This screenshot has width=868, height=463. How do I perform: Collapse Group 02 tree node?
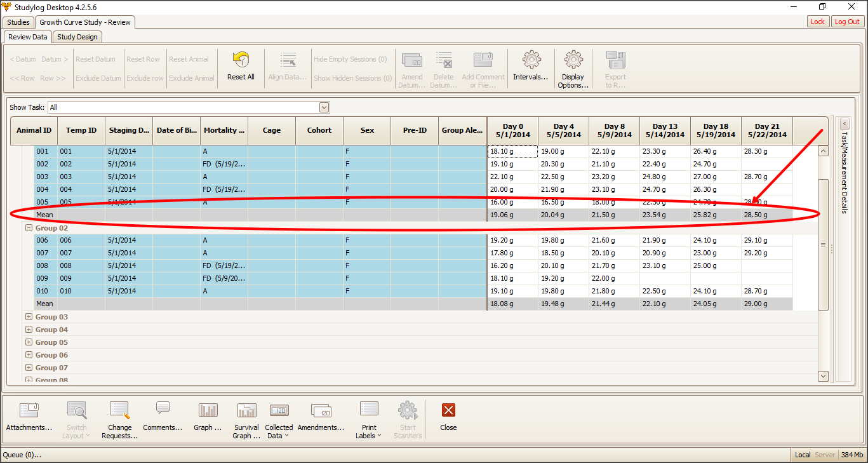[28, 228]
